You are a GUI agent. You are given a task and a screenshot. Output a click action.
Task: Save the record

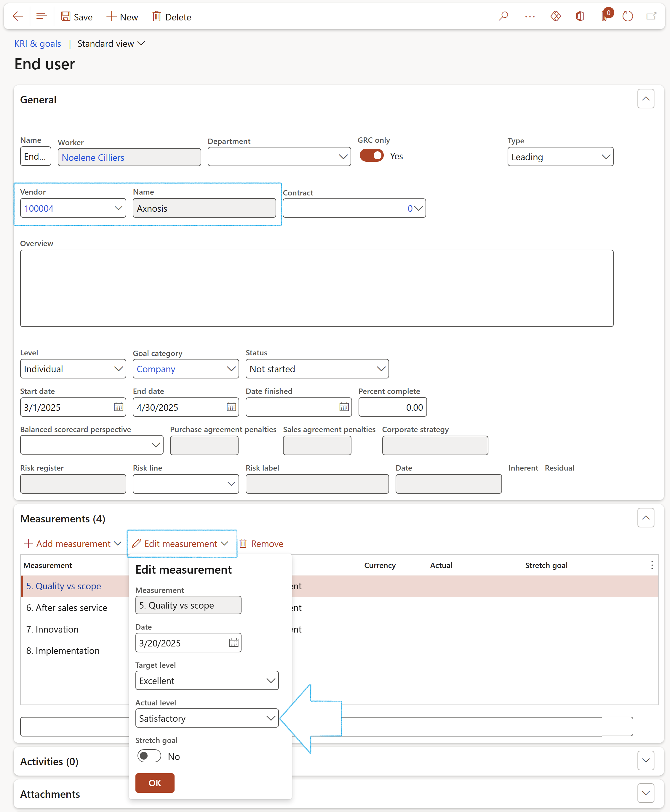[77, 17]
